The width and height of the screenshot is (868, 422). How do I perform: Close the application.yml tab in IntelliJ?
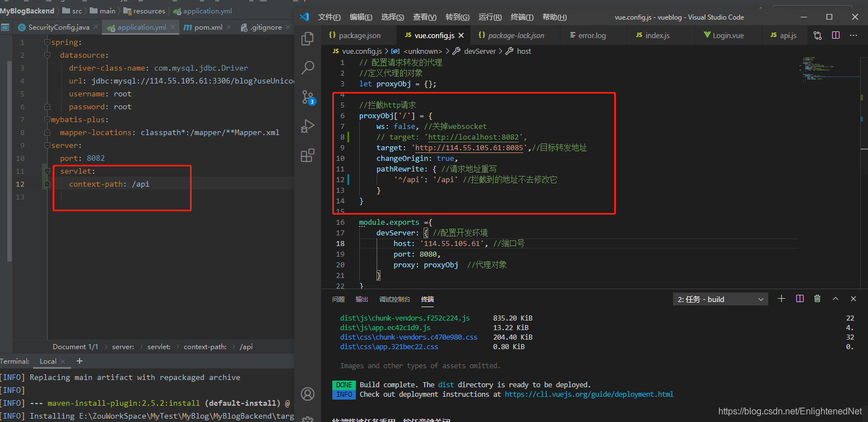tap(171, 27)
